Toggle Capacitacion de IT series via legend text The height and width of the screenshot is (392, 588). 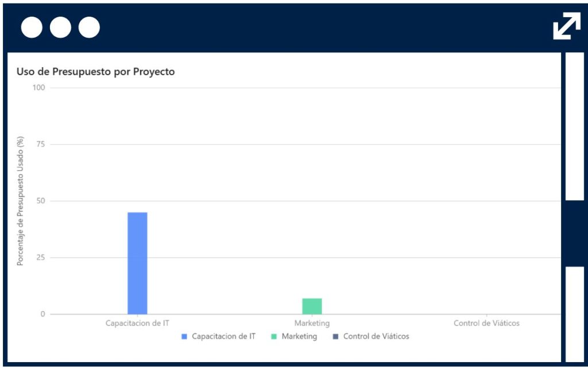(223, 336)
